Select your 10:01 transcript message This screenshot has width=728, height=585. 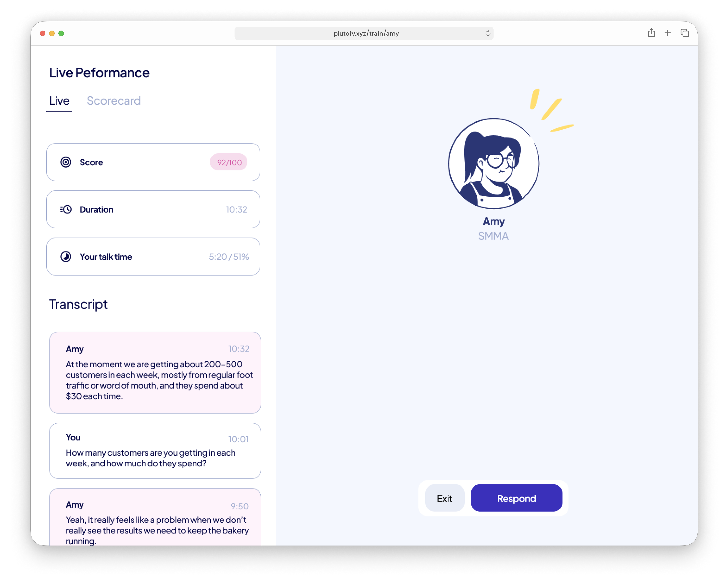click(155, 451)
